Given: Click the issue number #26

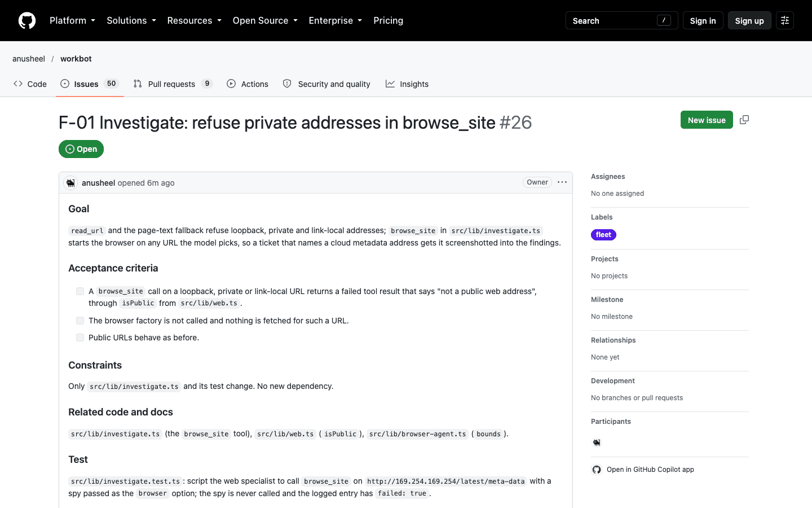Looking at the screenshot, I should pyautogui.click(x=516, y=122).
